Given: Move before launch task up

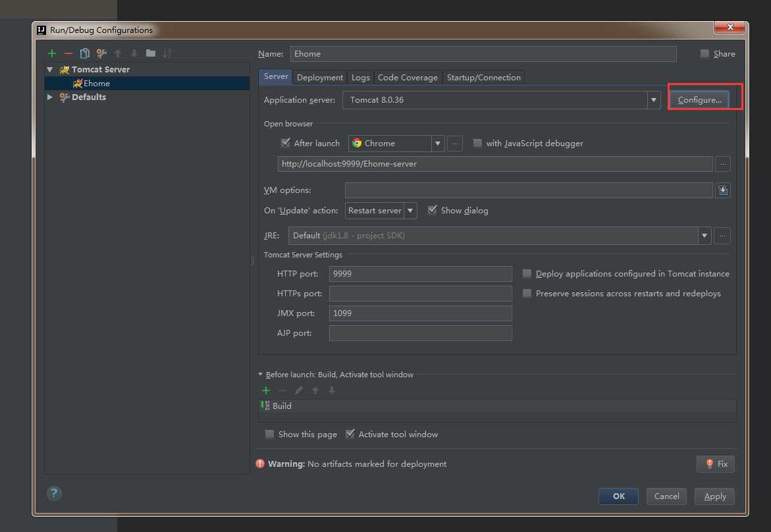Looking at the screenshot, I should (315, 390).
